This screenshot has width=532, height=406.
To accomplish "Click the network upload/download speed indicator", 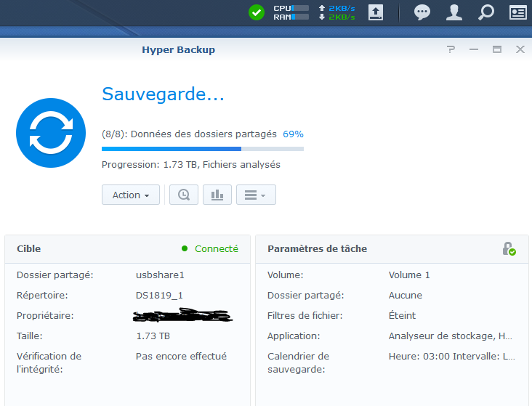I will 337,12.
